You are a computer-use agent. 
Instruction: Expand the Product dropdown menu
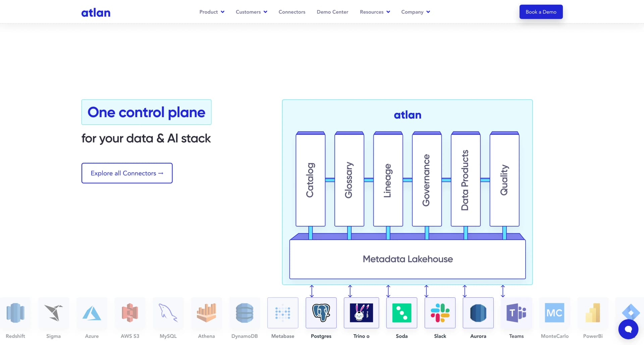coord(212,12)
